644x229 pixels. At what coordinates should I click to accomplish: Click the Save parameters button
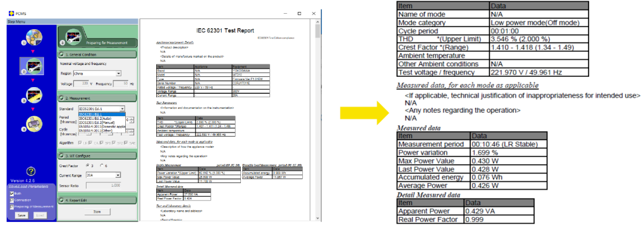point(21,215)
